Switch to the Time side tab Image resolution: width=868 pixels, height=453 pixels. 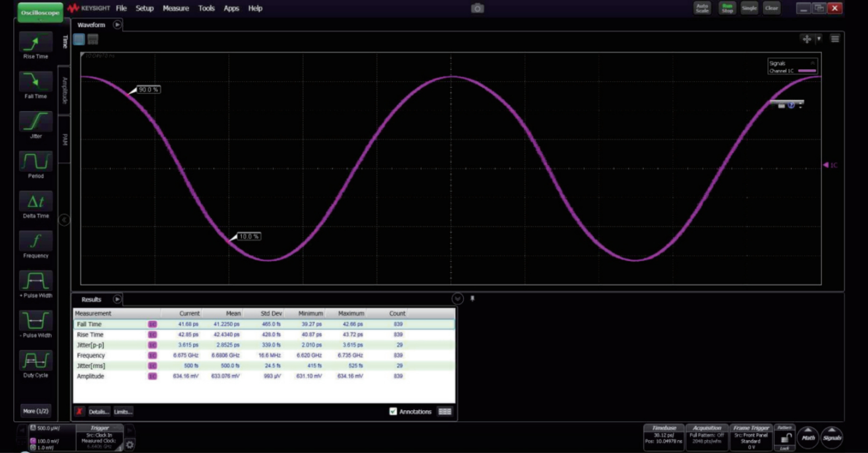[x=65, y=42]
